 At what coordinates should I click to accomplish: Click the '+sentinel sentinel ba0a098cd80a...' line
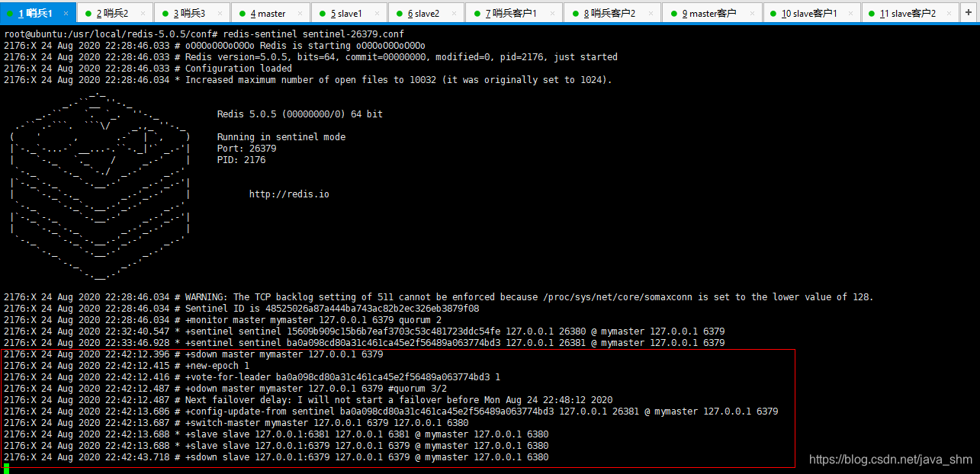point(364,343)
